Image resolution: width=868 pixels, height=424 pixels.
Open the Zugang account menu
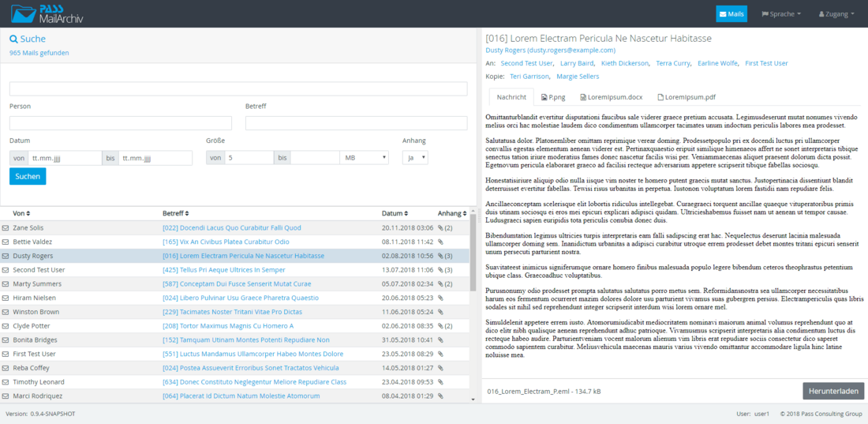coord(838,14)
